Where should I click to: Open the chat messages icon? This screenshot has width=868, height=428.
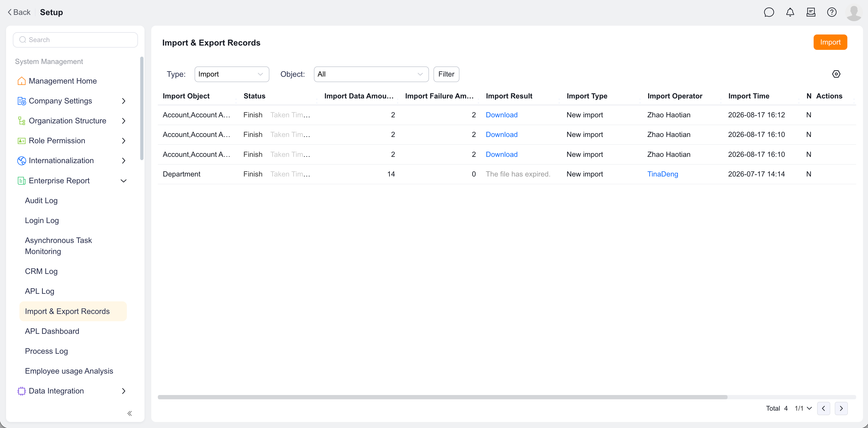769,13
